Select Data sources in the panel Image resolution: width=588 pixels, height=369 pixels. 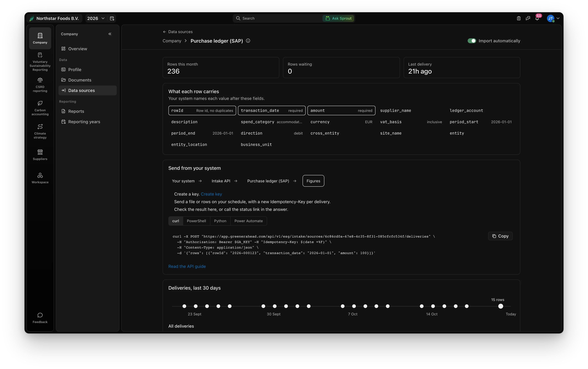click(x=88, y=90)
